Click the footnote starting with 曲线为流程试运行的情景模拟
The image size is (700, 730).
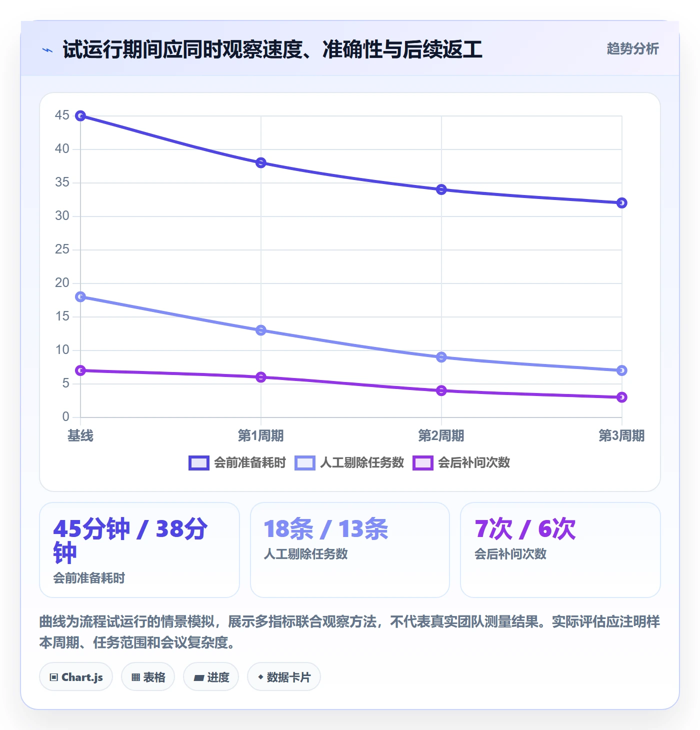[x=350, y=632]
